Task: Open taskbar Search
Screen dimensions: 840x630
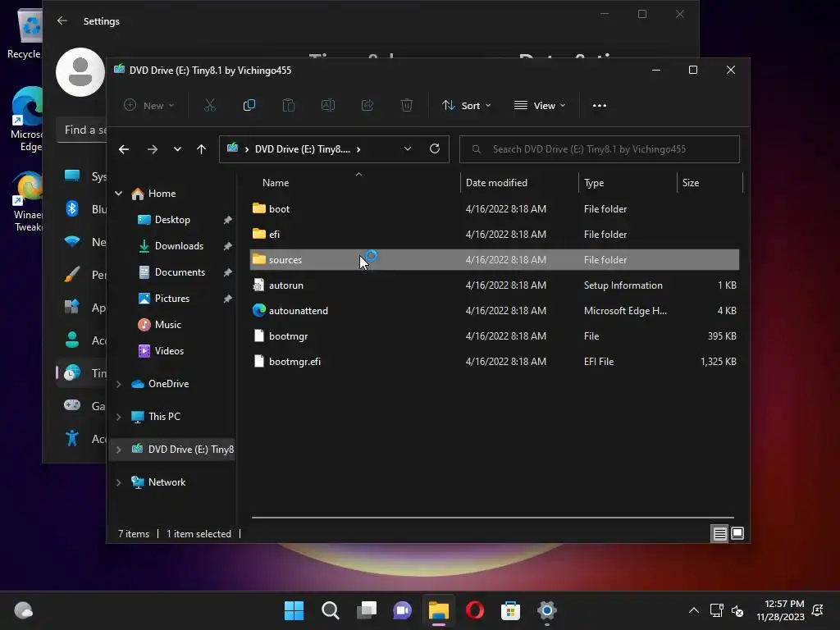Action: [331, 610]
